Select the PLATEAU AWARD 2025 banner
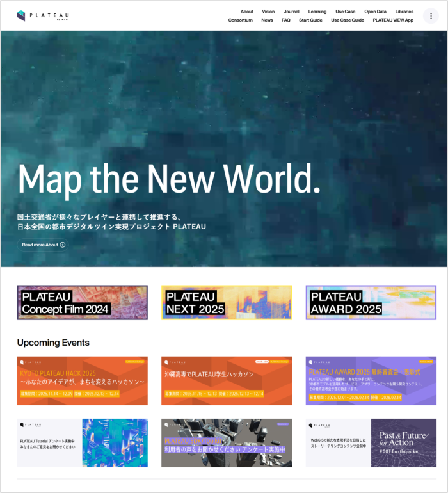Screen dimensions: 448x493 [x=371, y=302]
